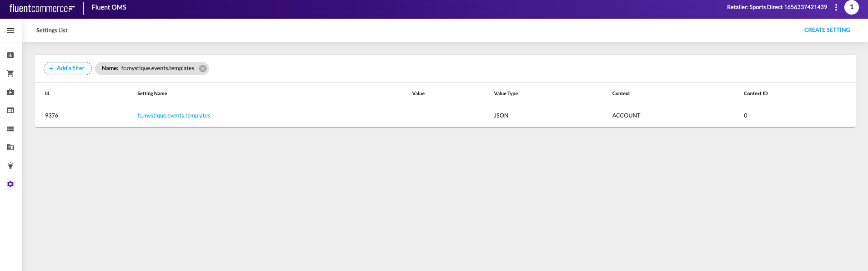The image size is (868, 271).
Task: Click the Name filter chip text
Action: click(148, 68)
